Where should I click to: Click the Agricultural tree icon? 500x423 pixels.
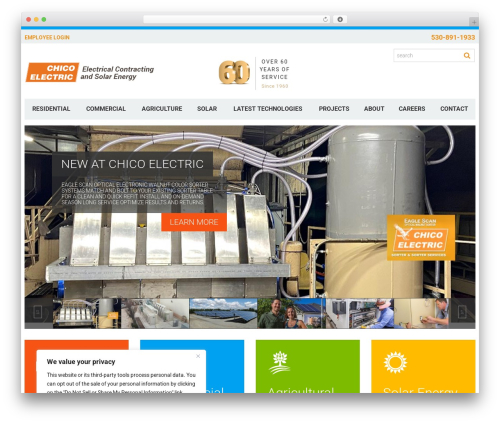(x=279, y=363)
